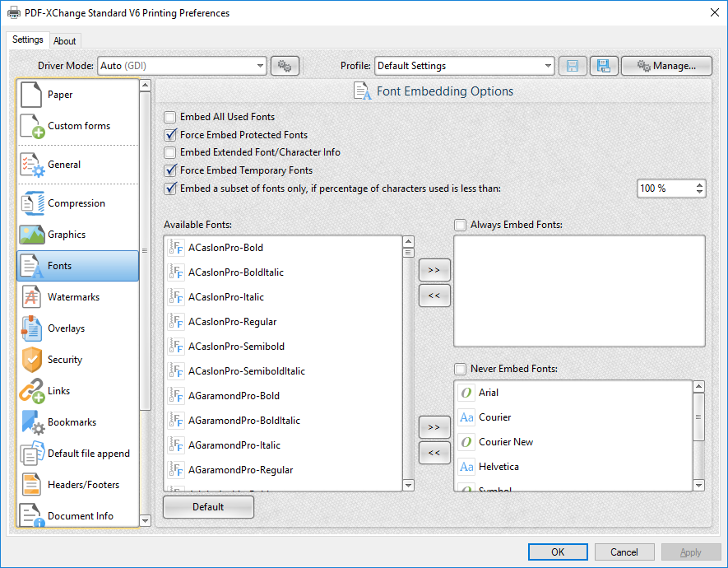Select the ACaslonPro-Bold font icon
This screenshot has height=568, width=728.
tap(176, 248)
